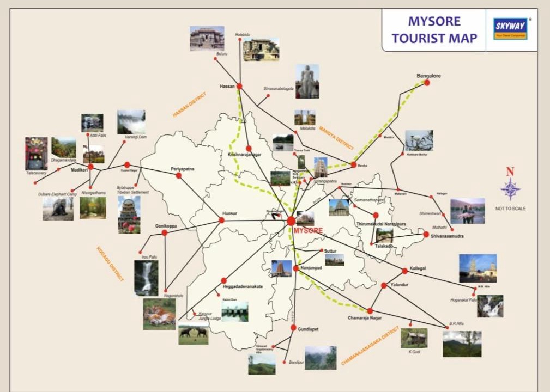Click the Gundlupet red marker dot
Image resolution: width=550 pixels, height=392 pixels.
[x=294, y=328]
